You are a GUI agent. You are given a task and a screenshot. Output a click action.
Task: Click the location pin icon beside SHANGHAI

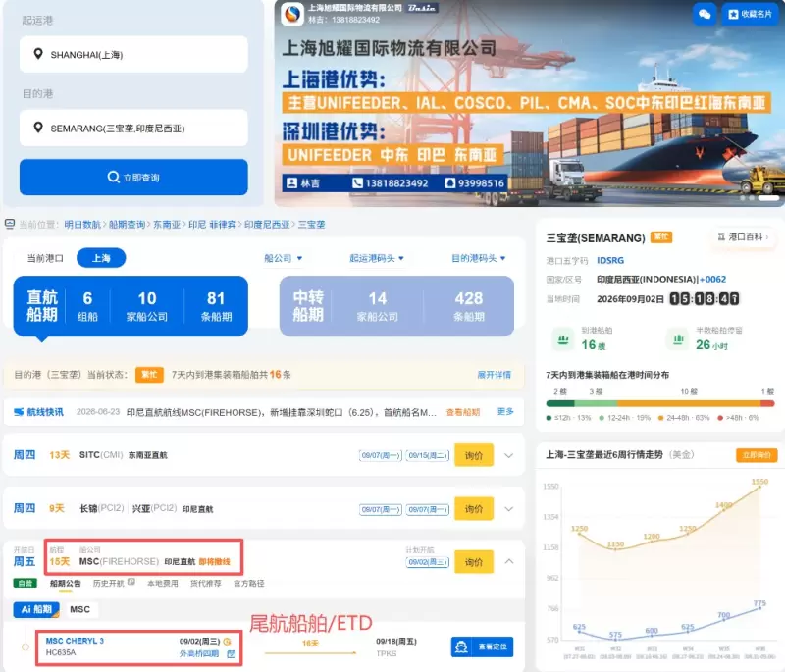(x=38, y=54)
